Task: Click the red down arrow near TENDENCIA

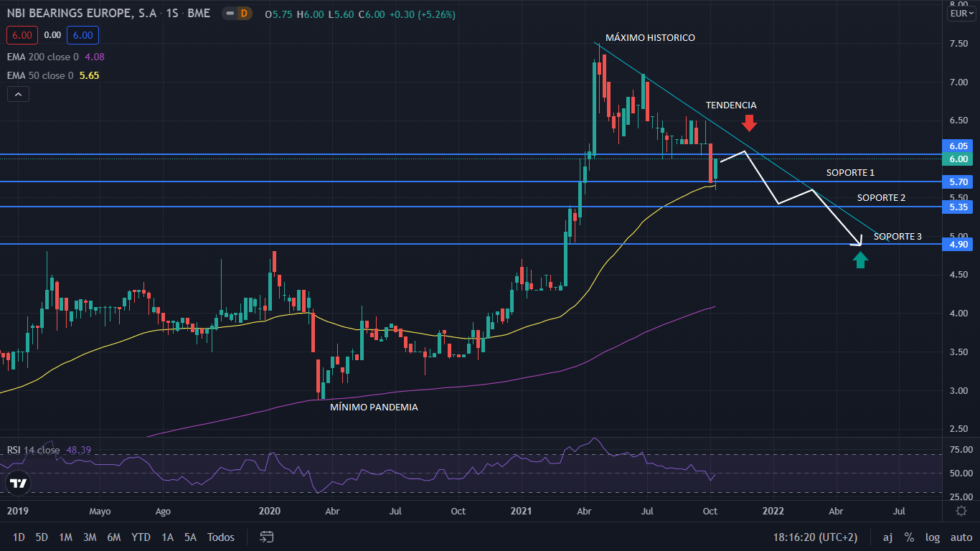Action: point(749,123)
